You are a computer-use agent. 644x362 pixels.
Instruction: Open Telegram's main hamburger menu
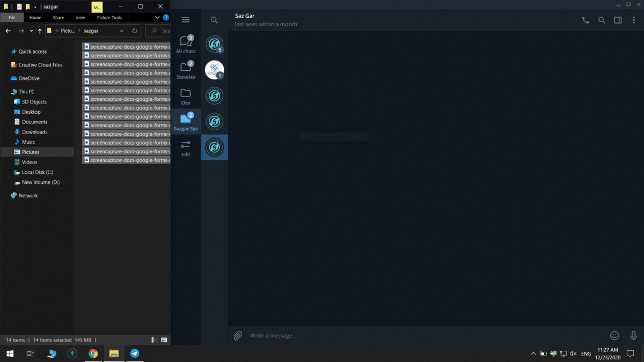[x=186, y=20]
